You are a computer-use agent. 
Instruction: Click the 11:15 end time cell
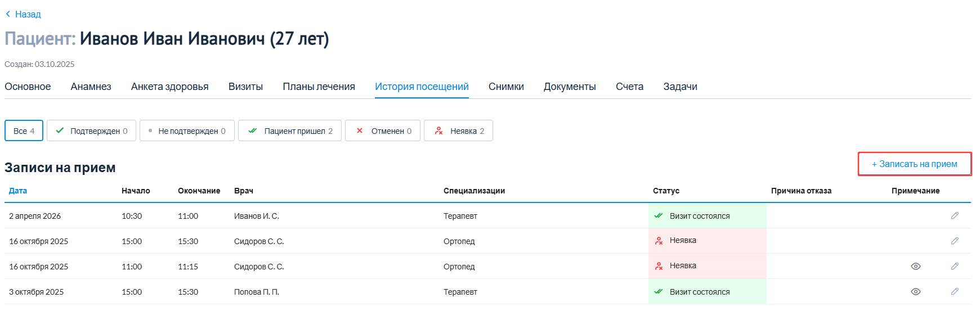(x=188, y=267)
